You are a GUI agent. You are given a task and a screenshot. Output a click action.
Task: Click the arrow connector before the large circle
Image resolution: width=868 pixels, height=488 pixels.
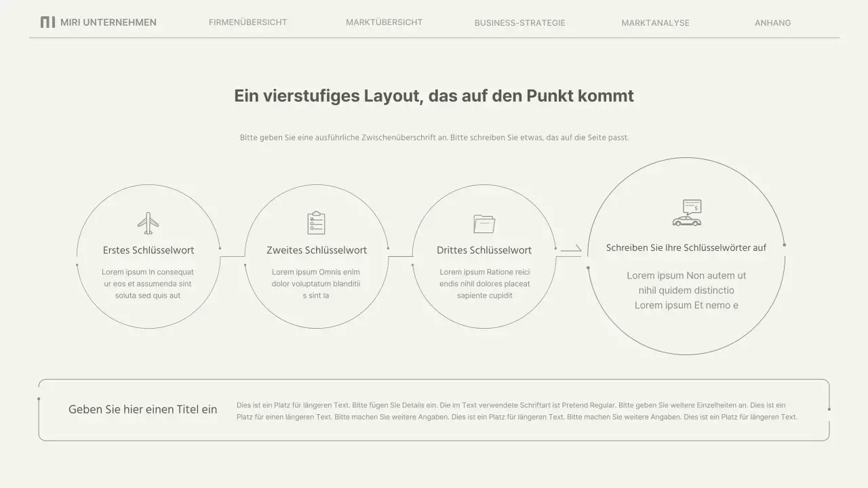572,251
